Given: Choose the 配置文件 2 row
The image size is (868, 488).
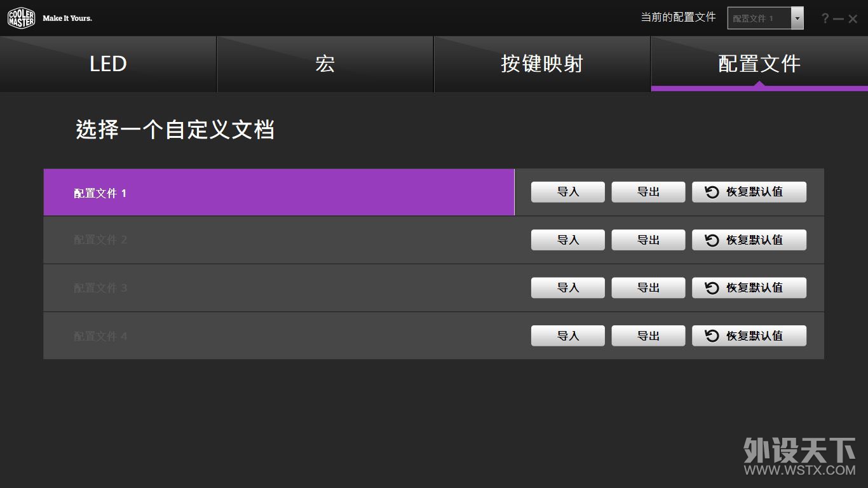Looking at the screenshot, I should click(x=278, y=240).
